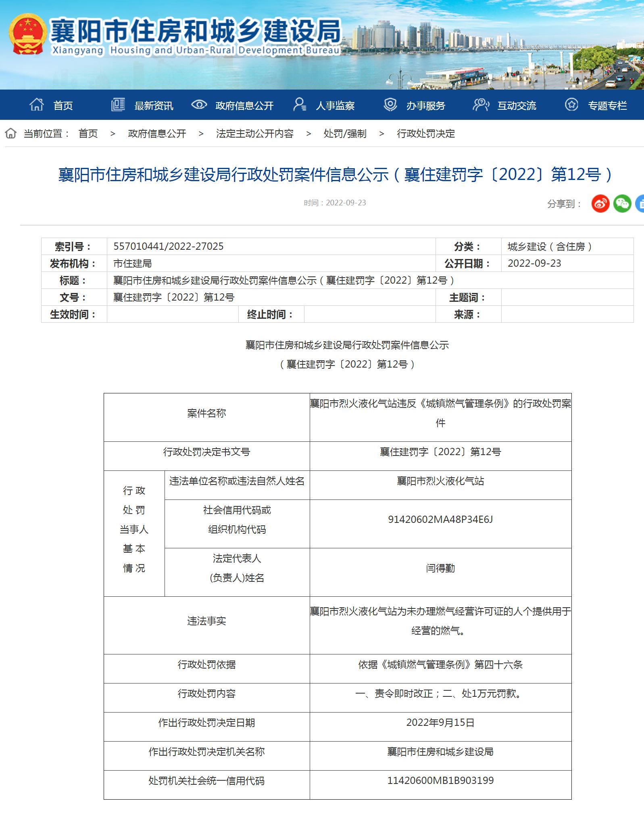Click the site title 襄阳市住房和城乡建设局

[x=196, y=31]
